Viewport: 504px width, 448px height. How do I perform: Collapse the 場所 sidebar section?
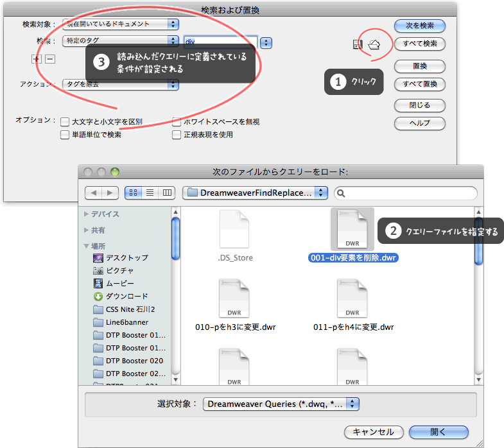[x=86, y=246]
